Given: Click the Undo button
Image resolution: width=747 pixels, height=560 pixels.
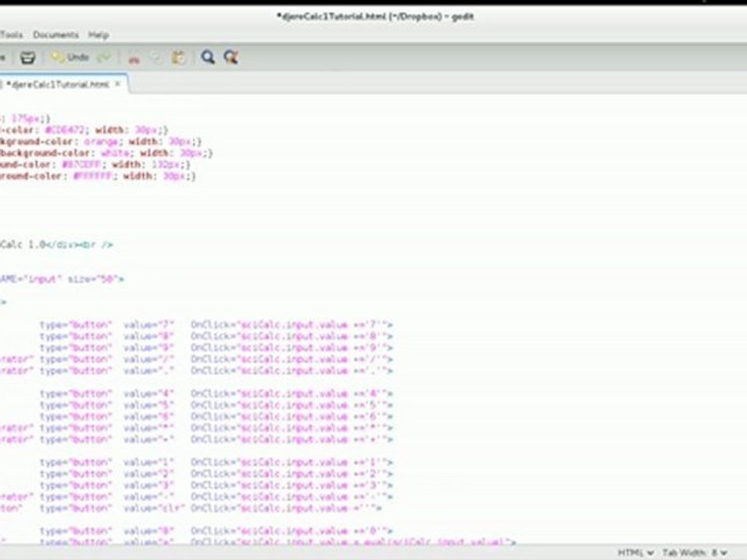Looking at the screenshot, I should (x=71, y=58).
